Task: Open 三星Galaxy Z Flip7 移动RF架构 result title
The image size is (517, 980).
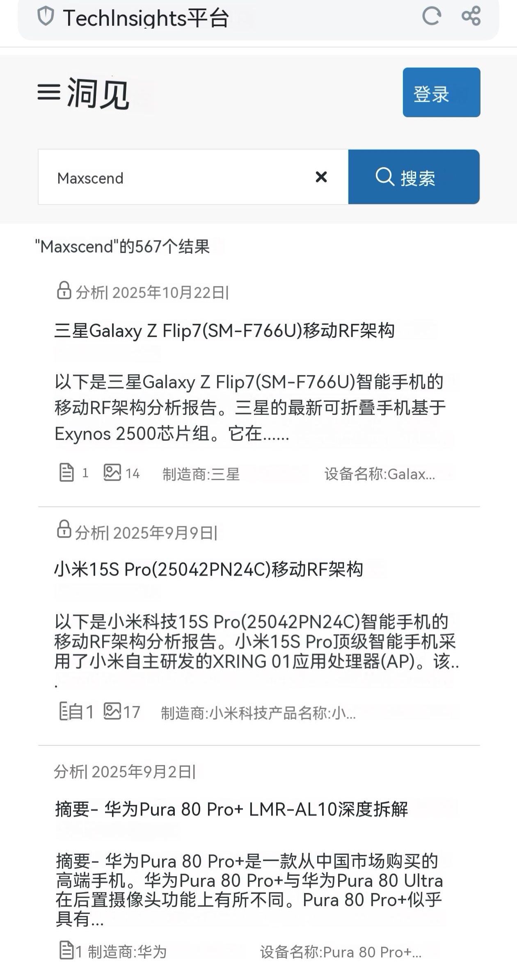Action: (x=224, y=330)
